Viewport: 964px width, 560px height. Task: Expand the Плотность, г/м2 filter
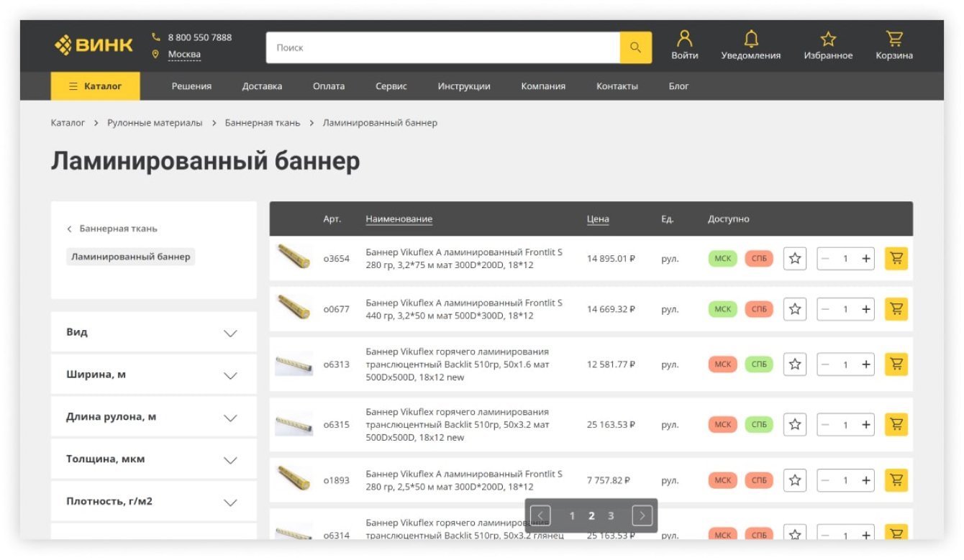(154, 501)
